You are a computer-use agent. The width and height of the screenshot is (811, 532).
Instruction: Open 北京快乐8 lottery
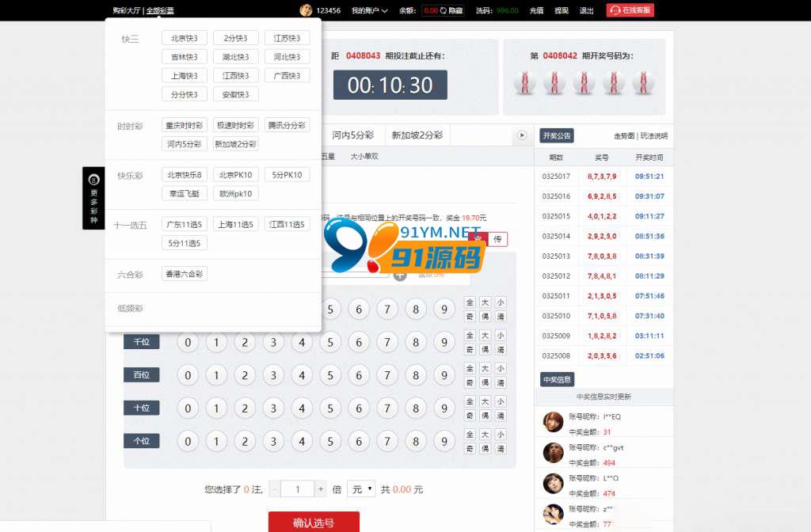point(184,175)
